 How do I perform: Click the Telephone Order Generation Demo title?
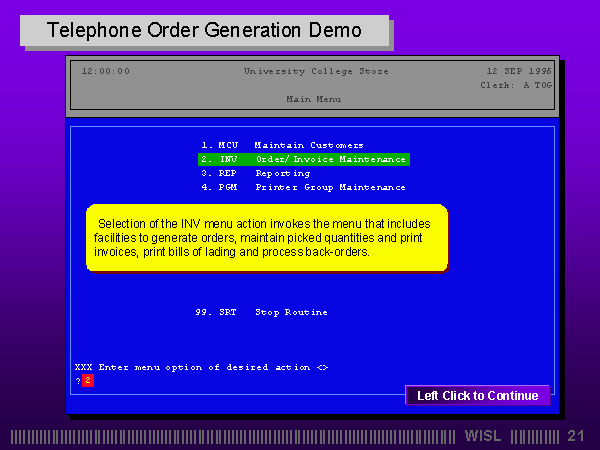coord(205,31)
